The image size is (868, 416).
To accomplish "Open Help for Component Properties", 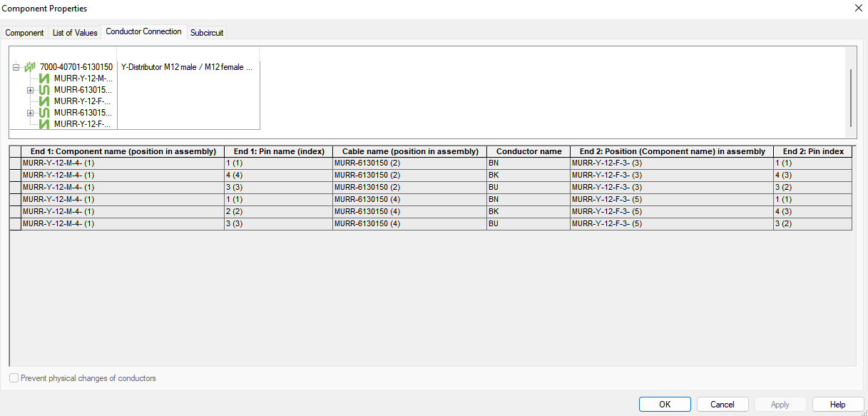I will tap(838, 405).
